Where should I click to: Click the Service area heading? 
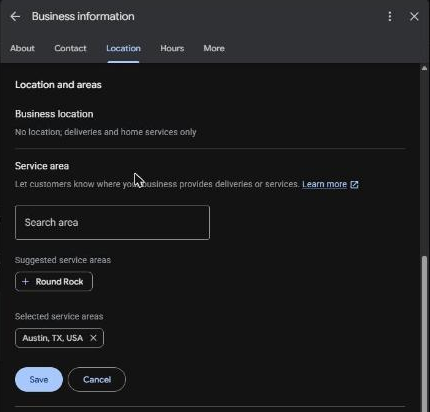[x=42, y=166]
